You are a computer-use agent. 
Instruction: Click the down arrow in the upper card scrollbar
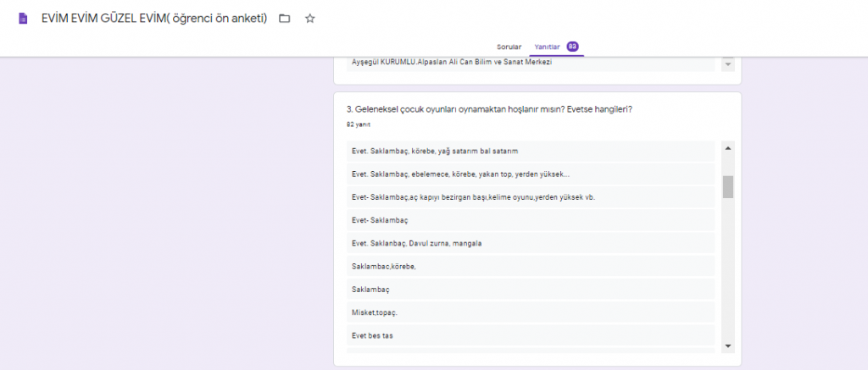point(727,65)
